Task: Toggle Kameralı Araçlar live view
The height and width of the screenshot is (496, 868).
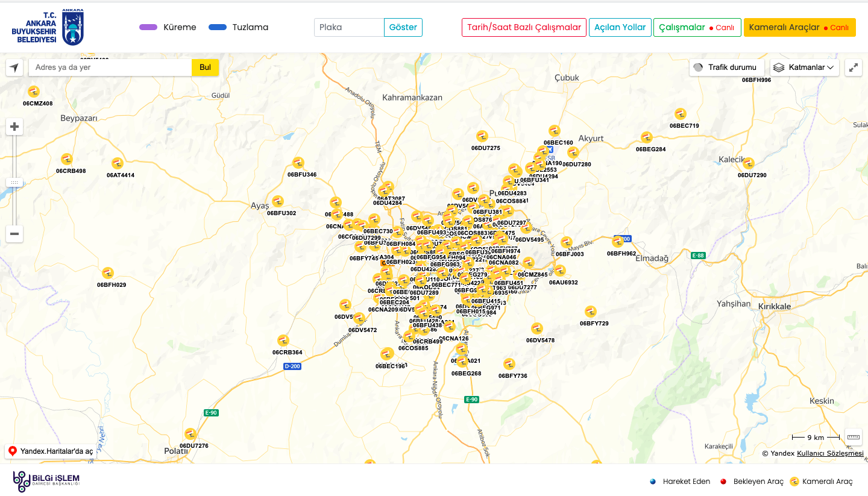Action: (799, 28)
